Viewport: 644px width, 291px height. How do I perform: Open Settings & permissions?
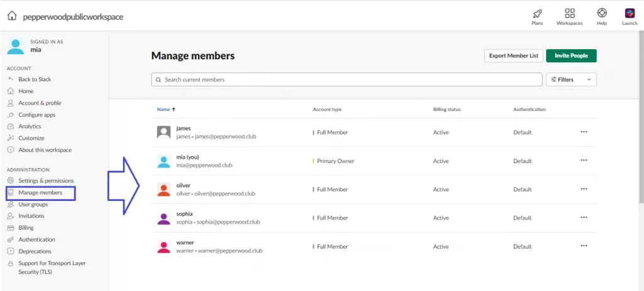point(46,181)
